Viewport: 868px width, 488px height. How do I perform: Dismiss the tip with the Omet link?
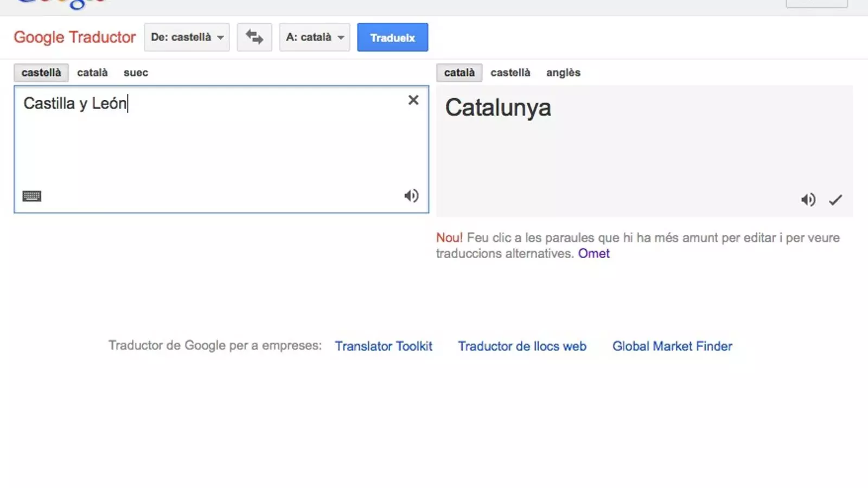[x=593, y=253]
